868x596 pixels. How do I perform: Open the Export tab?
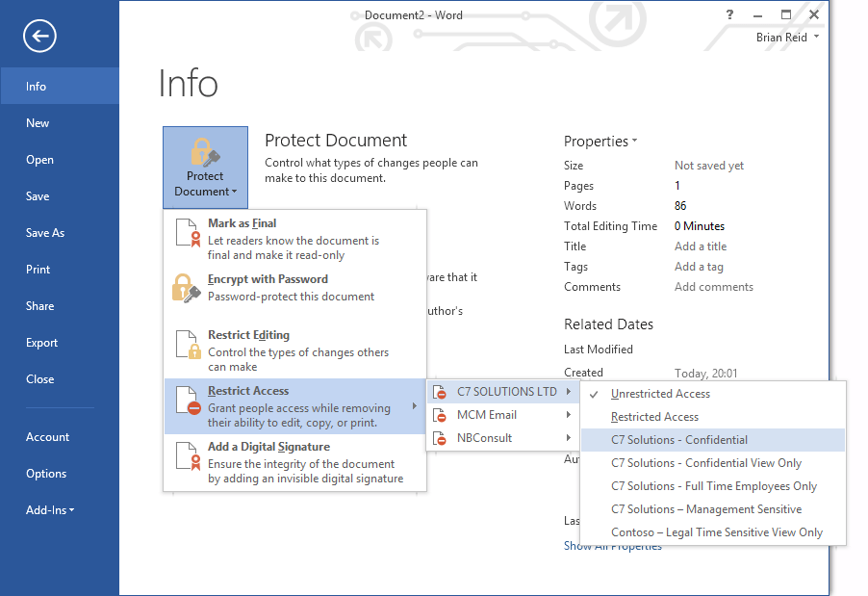[x=41, y=342]
